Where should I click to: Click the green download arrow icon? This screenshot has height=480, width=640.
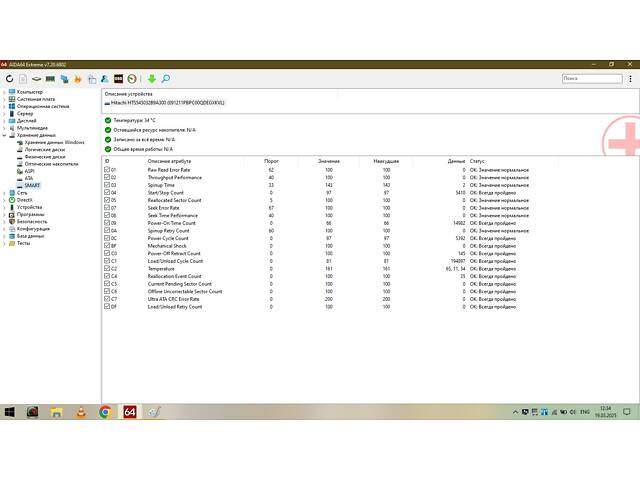point(152,79)
